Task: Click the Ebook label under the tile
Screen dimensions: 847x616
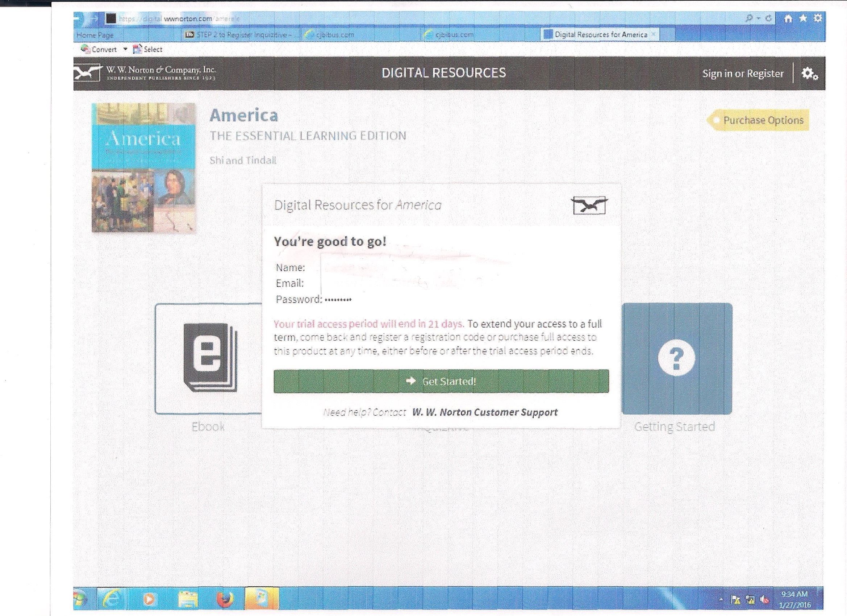Action: coord(208,426)
